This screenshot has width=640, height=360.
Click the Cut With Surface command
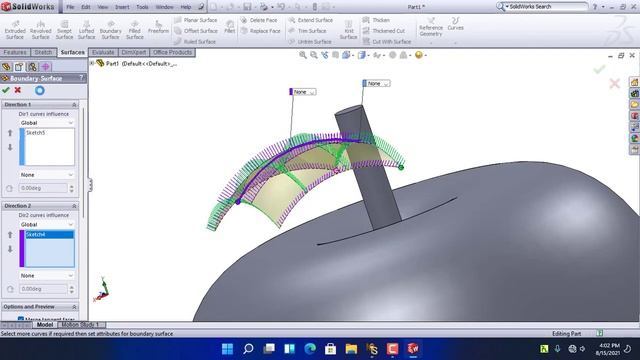(x=387, y=41)
